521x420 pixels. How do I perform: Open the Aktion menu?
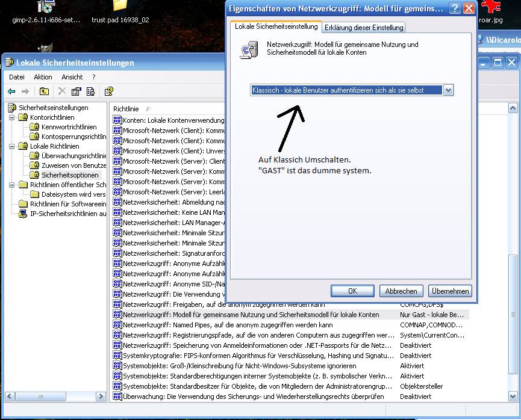(43, 77)
